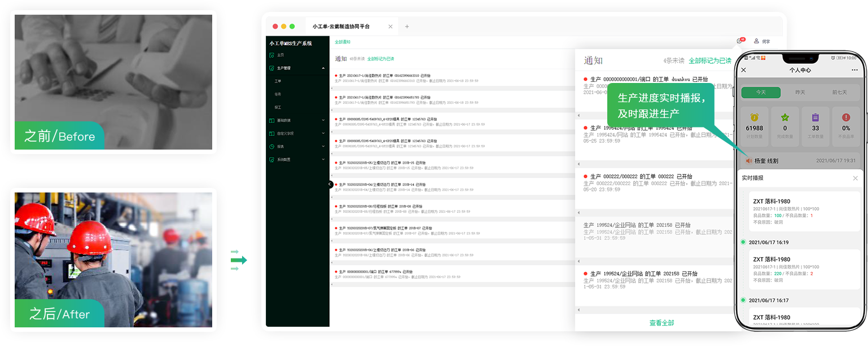Expand the 基础数据 sidebar menu

coord(323,120)
